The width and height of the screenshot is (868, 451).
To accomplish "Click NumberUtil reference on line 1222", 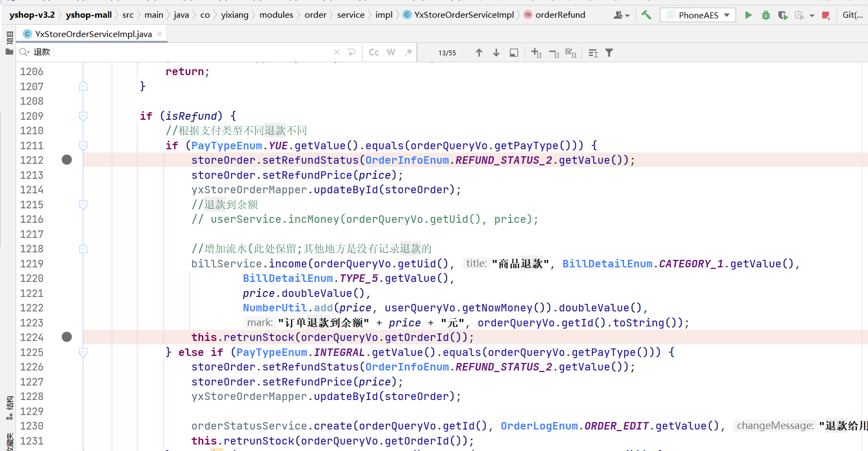I will [x=275, y=308].
